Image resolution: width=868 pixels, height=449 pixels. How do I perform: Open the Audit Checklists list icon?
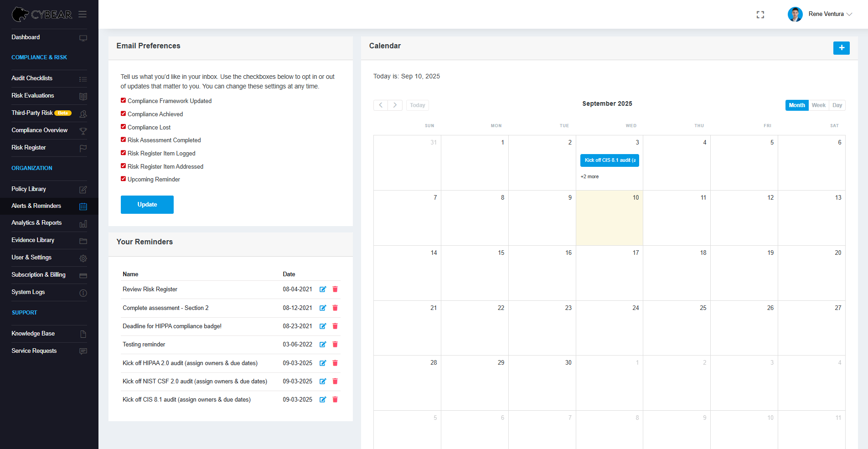point(83,78)
